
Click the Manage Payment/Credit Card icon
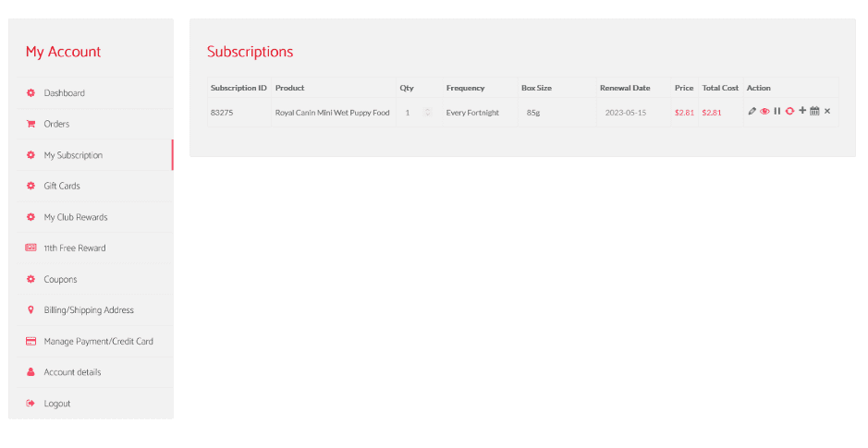pos(31,342)
